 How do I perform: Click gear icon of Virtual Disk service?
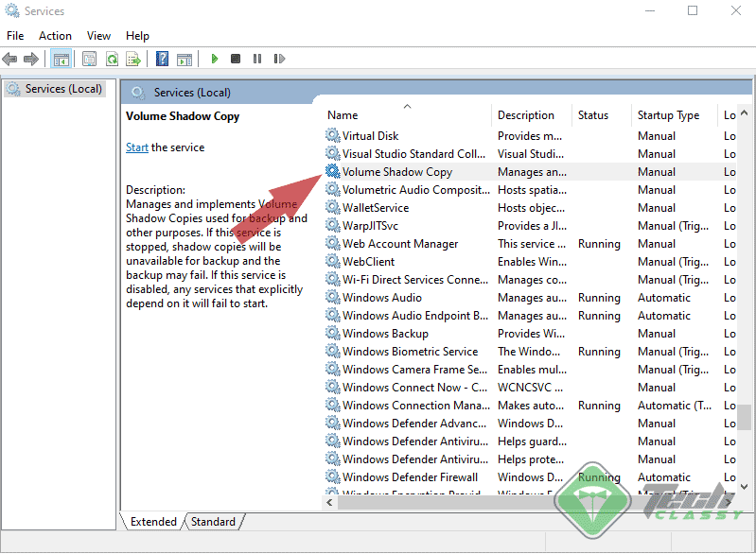click(333, 135)
